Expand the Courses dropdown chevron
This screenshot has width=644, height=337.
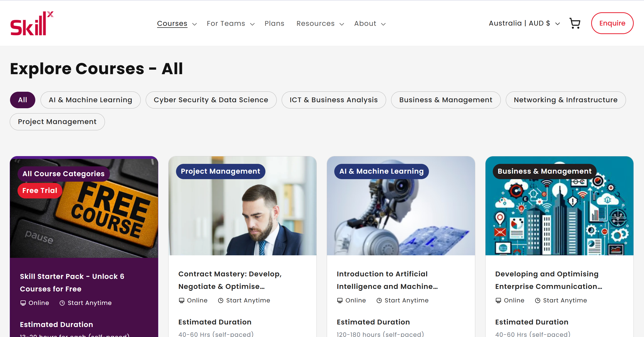pos(194,24)
